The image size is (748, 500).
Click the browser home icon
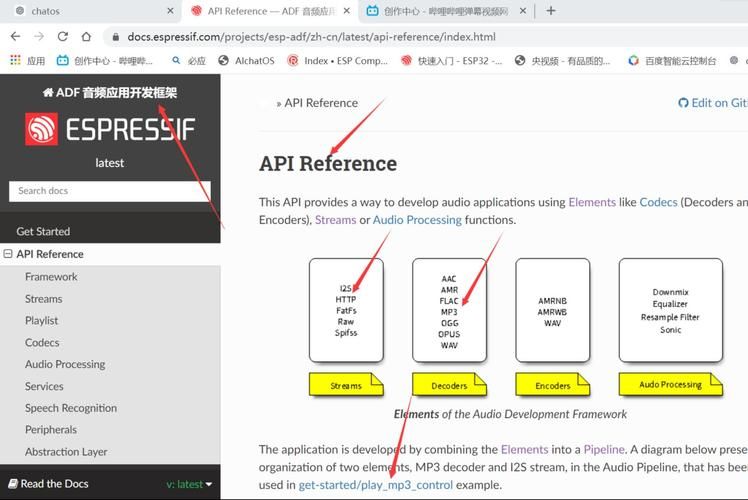86,37
